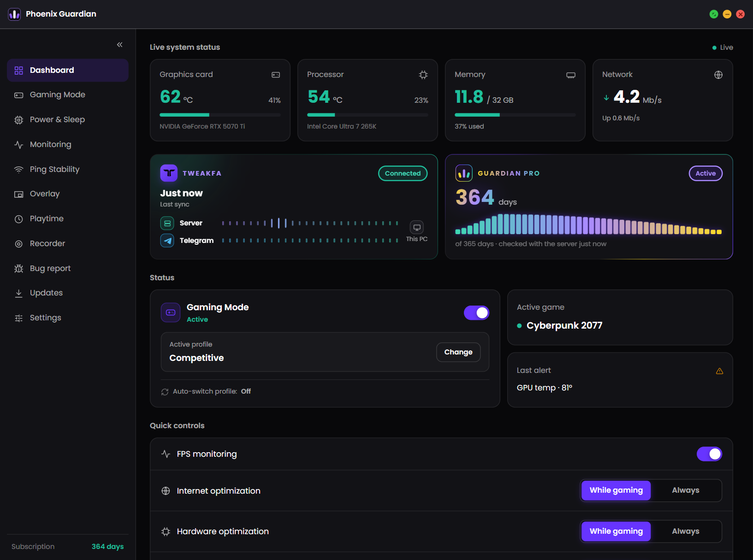Click the Gaming Mode gamepad icon
Screen dimensions: 753x560
click(x=171, y=312)
